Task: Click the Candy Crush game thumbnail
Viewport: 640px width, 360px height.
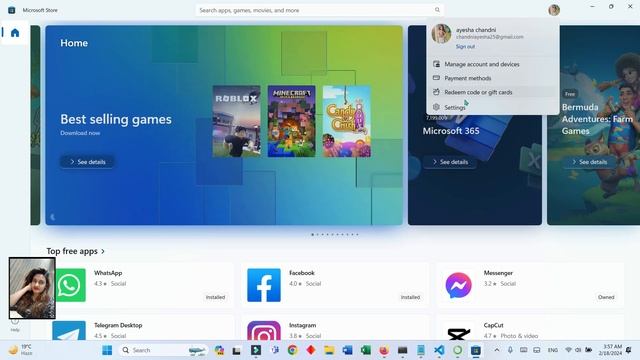Action: (x=347, y=121)
